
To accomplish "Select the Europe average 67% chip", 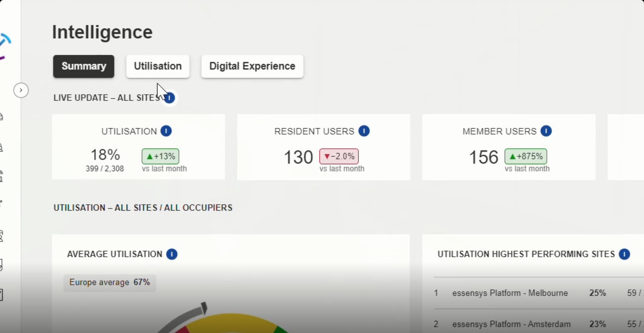I will coord(109,282).
